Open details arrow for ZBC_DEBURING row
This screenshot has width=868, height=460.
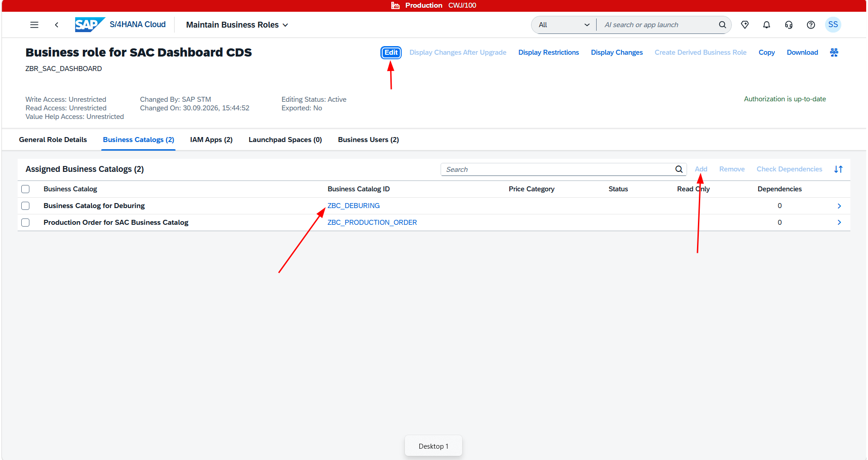(839, 206)
